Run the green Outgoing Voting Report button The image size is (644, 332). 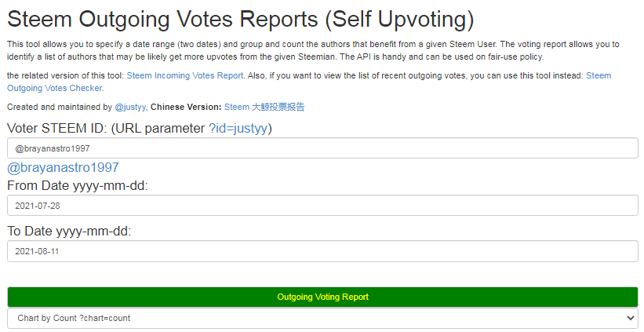click(322, 297)
